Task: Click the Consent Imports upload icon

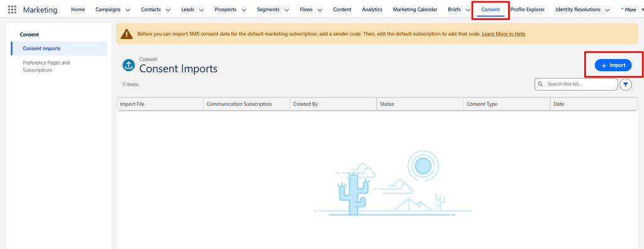Action: 128,65
